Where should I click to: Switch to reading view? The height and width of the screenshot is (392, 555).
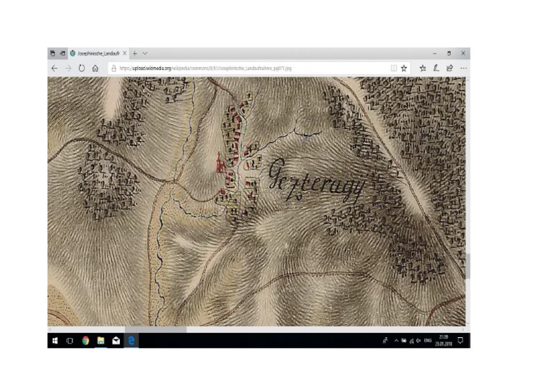(x=394, y=68)
